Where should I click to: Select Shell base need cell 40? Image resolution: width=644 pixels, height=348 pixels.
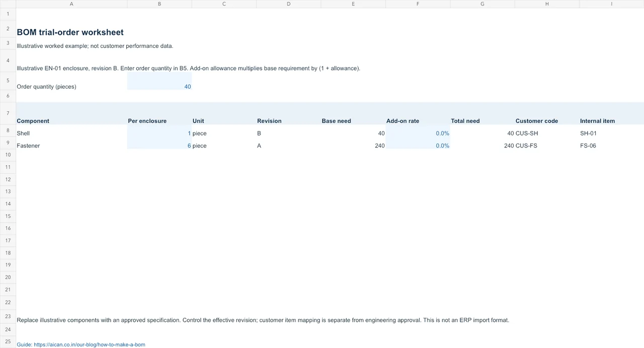tap(353, 131)
